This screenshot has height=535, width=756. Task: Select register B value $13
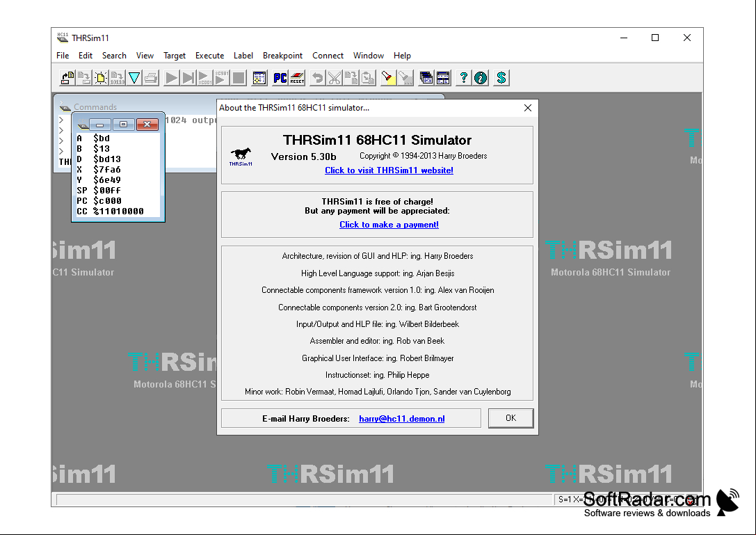tap(102, 149)
